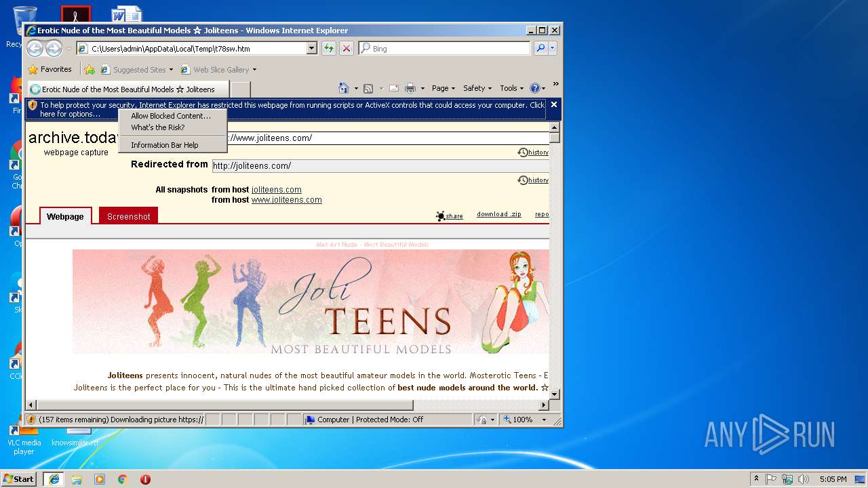Click the vertical scrollbar up arrow
The height and width of the screenshot is (488, 868).
pyautogui.click(x=555, y=127)
